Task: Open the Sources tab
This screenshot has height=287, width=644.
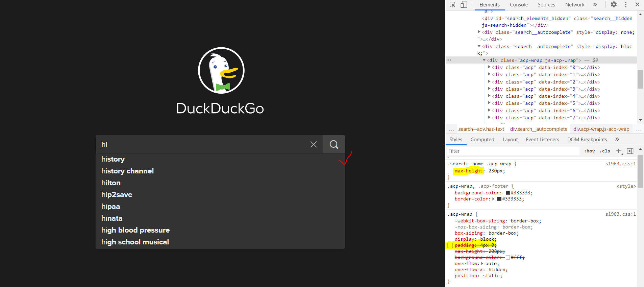Action: [546, 5]
